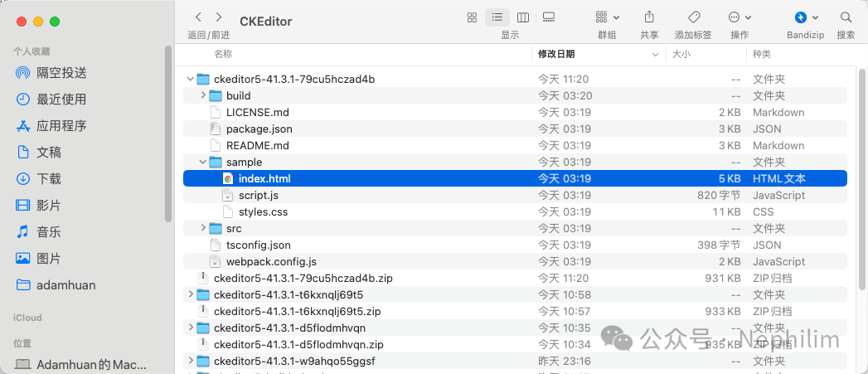868x374 pixels.
Task: Collapse the sample folder
Action: (x=203, y=163)
